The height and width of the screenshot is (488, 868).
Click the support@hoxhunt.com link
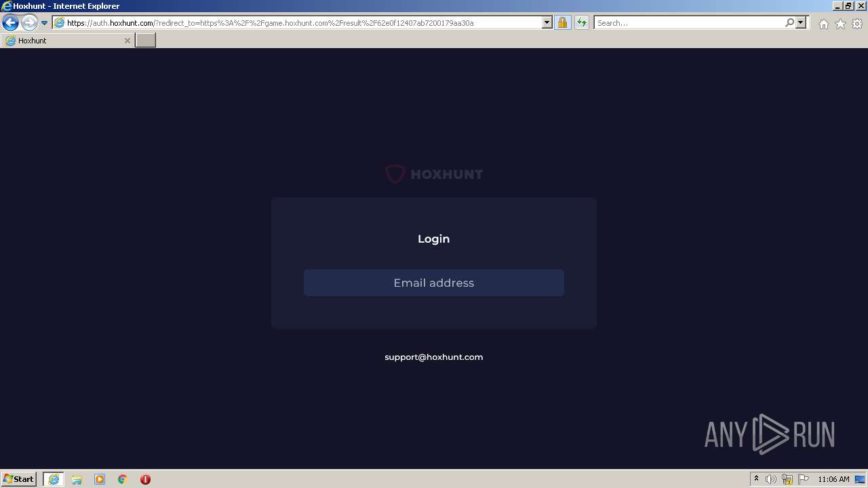pos(434,357)
